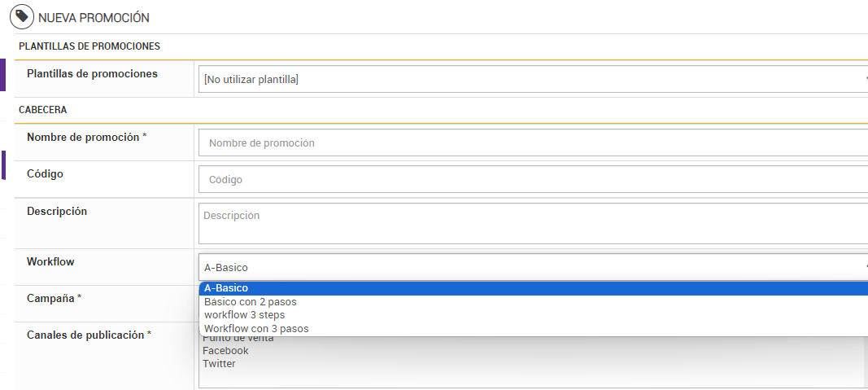Click the "Canales de publicación *" label
The width and height of the screenshot is (868, 390).
click(x=89, y=335)
